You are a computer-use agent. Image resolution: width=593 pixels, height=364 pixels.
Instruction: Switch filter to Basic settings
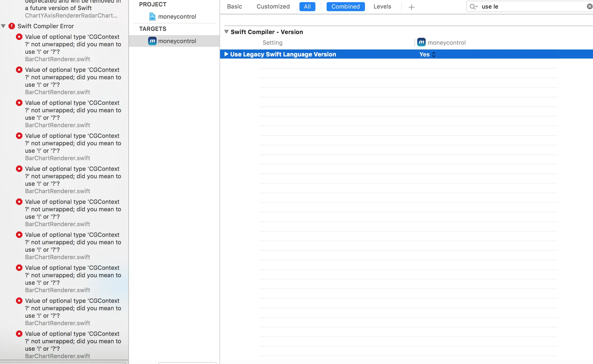234,7
